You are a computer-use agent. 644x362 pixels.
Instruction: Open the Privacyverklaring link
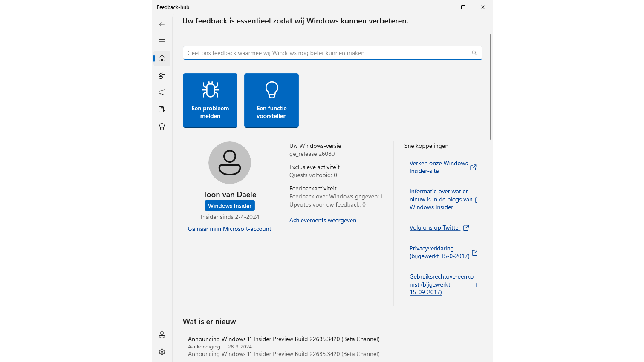click(439, 252)
